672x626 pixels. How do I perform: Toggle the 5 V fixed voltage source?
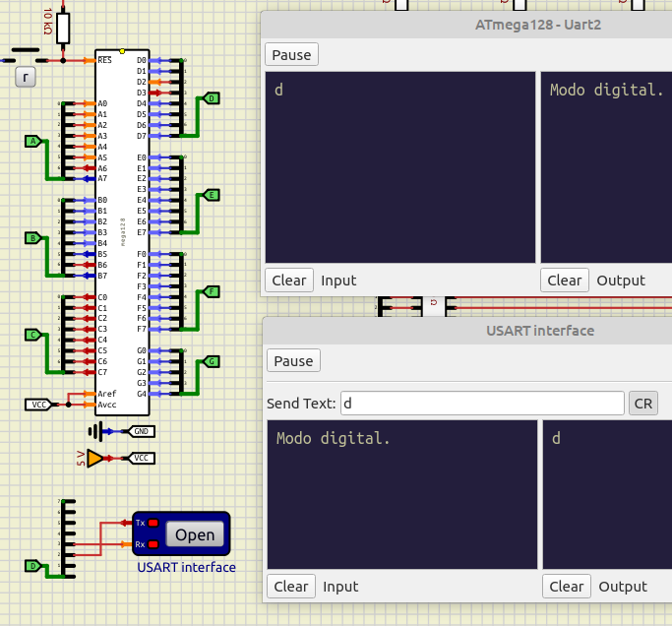point(94,458)
